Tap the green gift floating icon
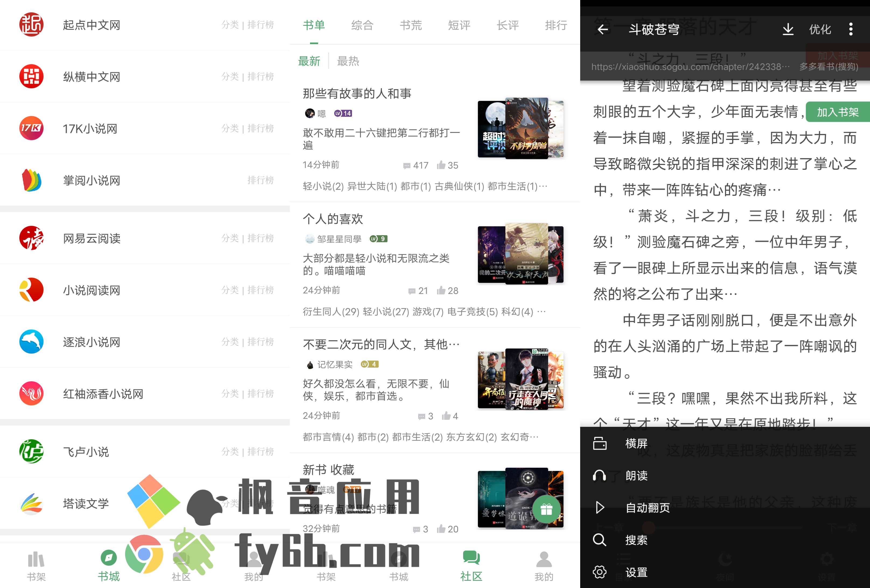Viewport: 870px width, 588px height. coord(547,509)
